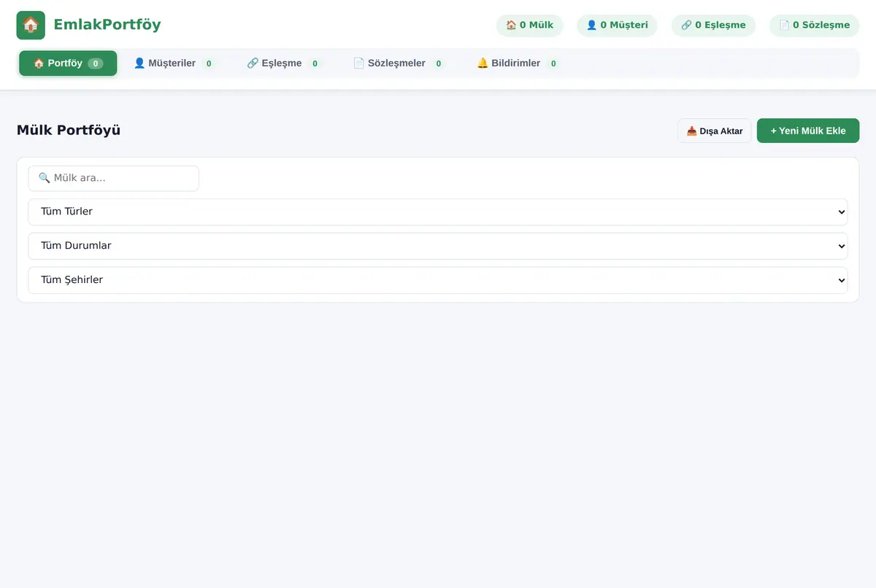The image size is (876, 588).
Task: Open the Tüm Durumlar dropdown
Action: click(438, 246)
